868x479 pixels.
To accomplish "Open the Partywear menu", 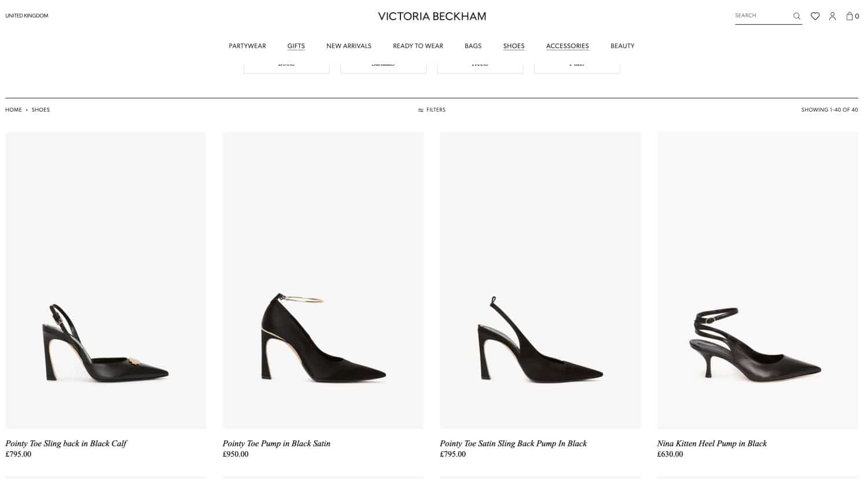I will tap(247, 46).
